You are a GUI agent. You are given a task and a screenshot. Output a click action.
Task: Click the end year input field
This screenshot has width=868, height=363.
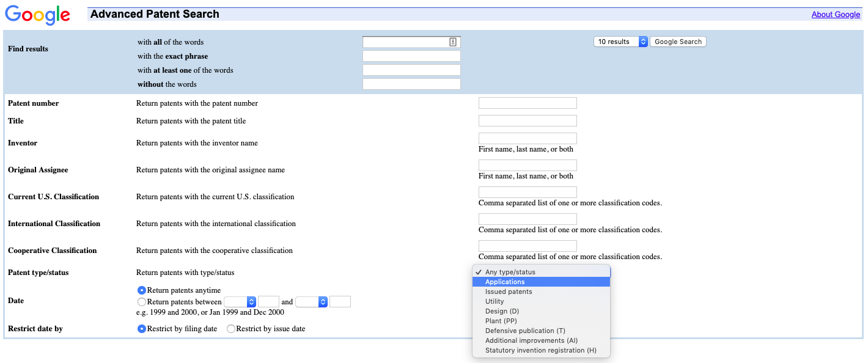pos(340,302)
